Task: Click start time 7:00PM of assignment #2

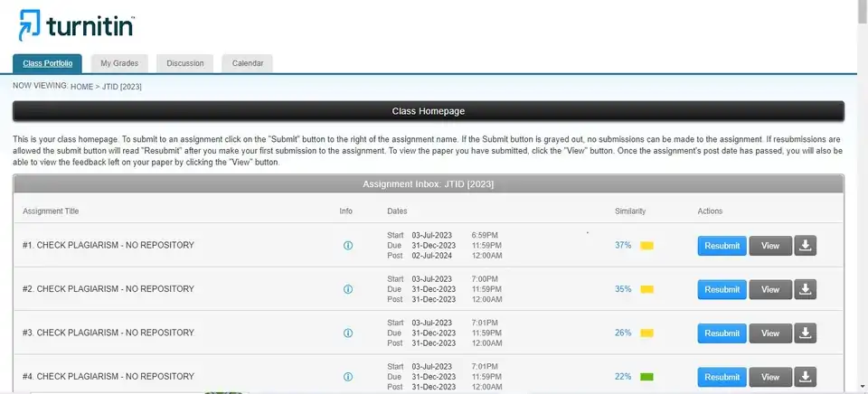Action: point(485,279)
